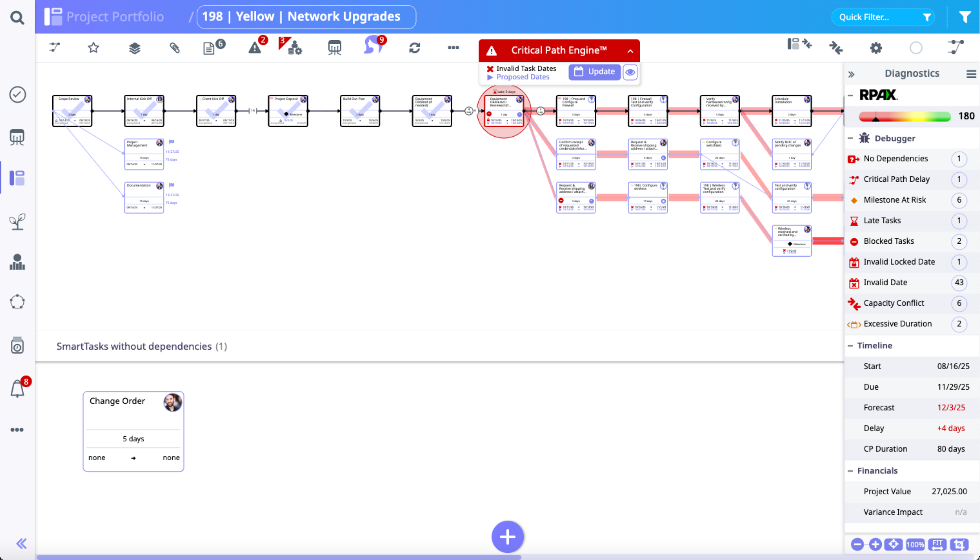Viewport: 980px width, 560px height.
Task: Click the search magnifier icon
Action: tap(17, 17)
